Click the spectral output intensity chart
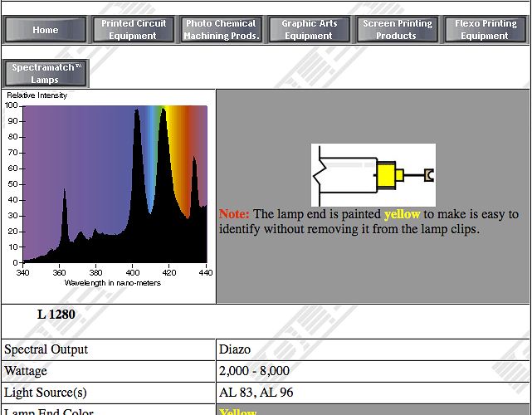The height and width of the screenshot is (415, 532). tap(109, 189)
